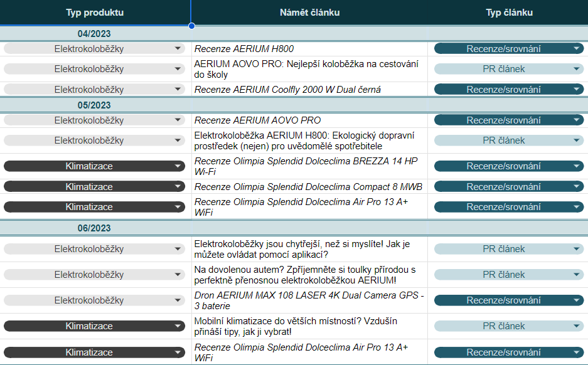Select the Námět článku column header
This screenshot has height=365, width=588.
point(310,13)
